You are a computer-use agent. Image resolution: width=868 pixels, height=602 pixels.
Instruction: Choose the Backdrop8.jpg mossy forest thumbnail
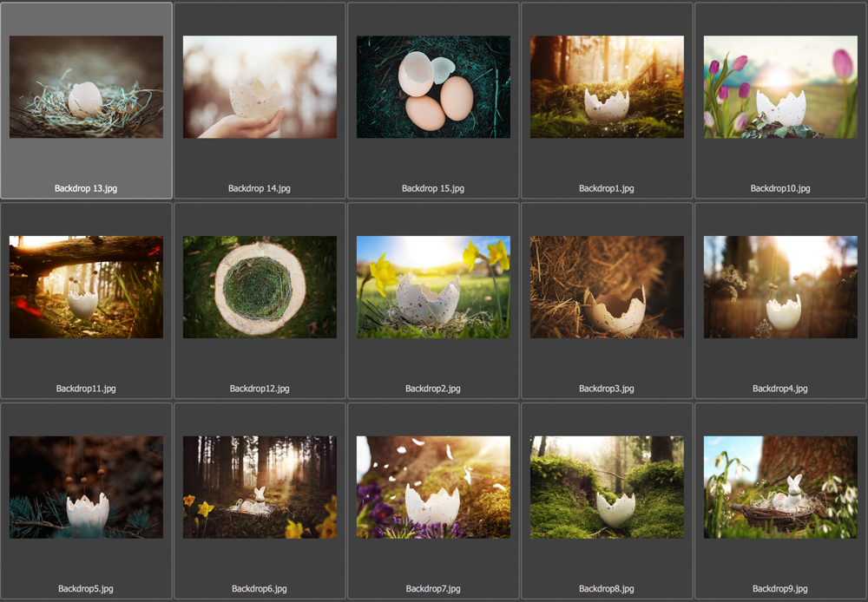tap(607, 487)
